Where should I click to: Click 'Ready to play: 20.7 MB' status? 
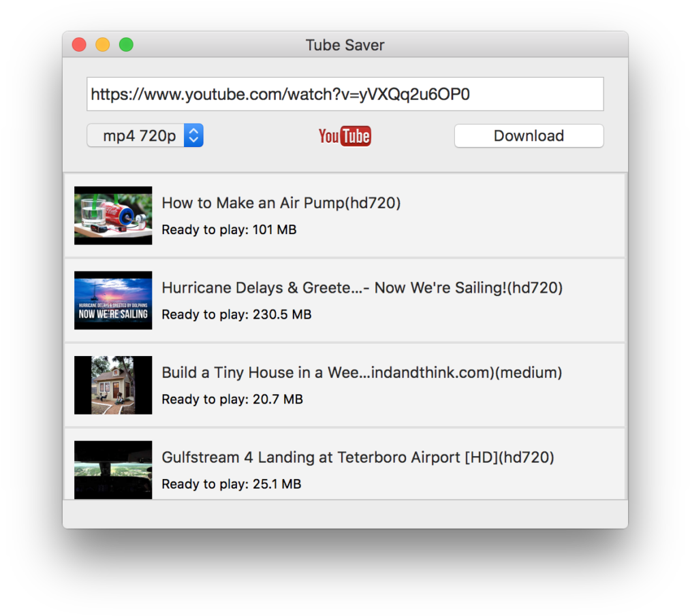point(232,400)
